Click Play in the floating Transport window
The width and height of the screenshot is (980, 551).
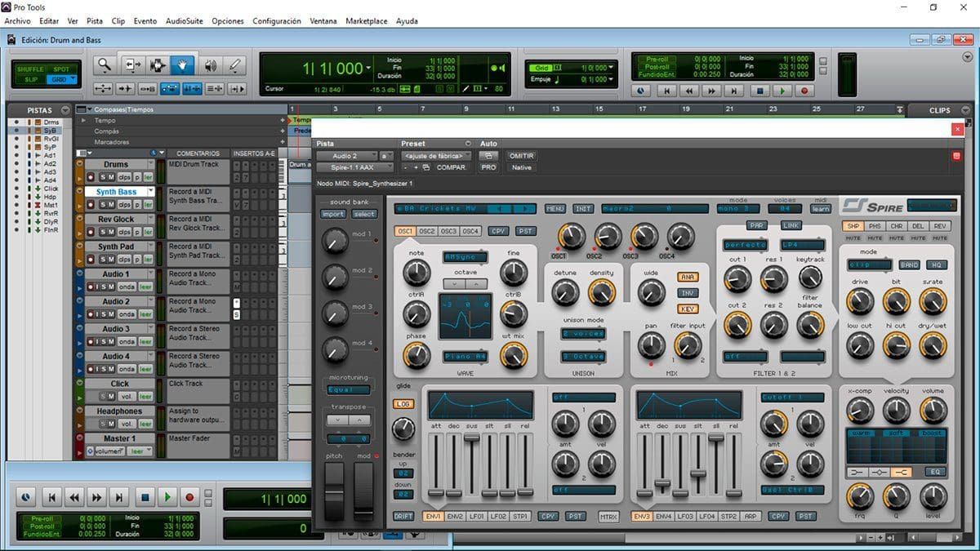pyautogui.click(x=167, y=496)
